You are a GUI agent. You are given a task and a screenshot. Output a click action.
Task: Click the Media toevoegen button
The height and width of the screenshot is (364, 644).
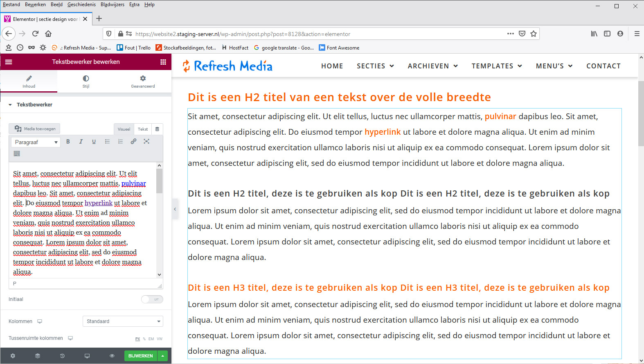tap(35, 129)
